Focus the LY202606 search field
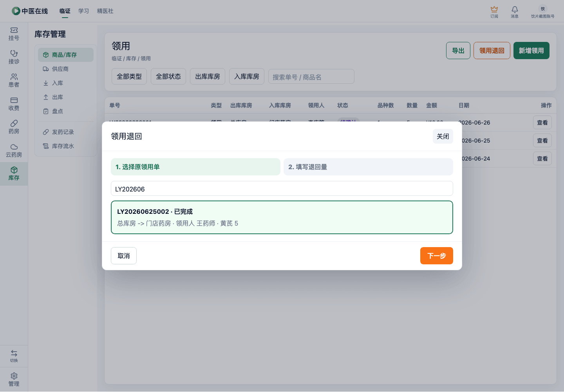Viewport: 564px width, 392px height. coord(282,188)
